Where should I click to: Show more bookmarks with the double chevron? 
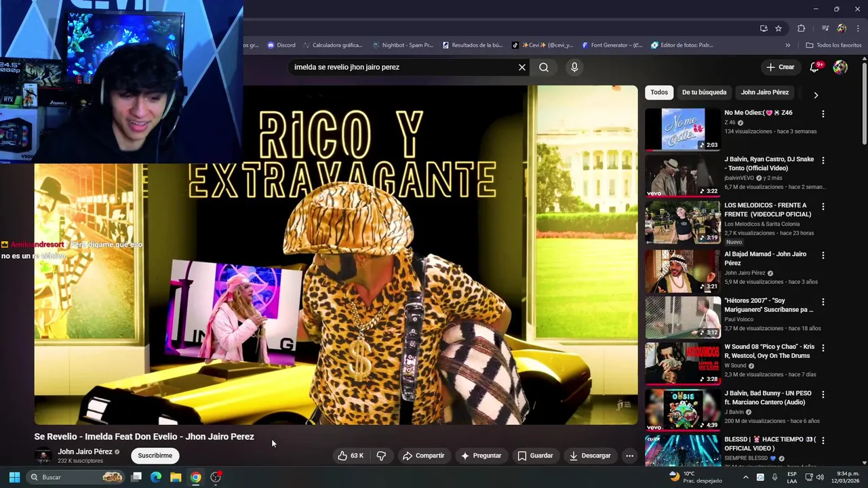787,45
